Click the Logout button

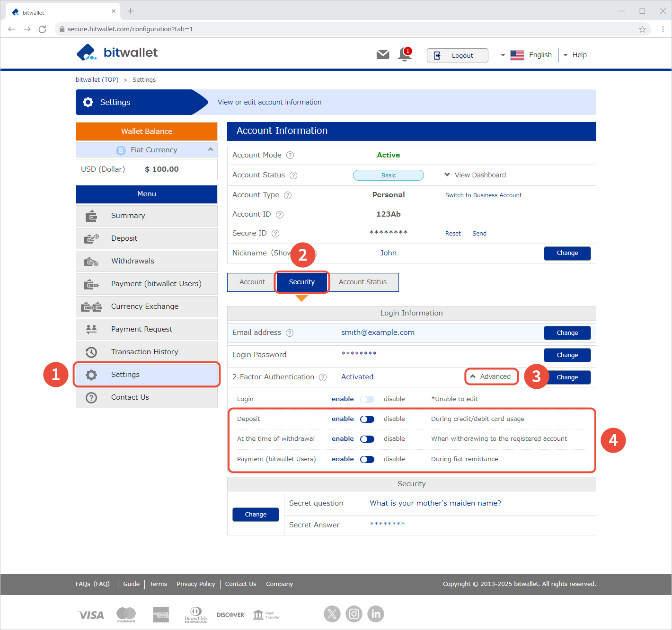point(457,55)
